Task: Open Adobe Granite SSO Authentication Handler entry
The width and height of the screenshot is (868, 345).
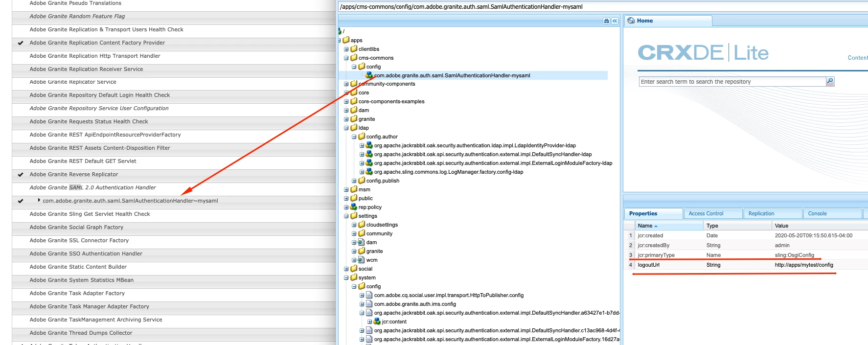Action: pyautogui.click(x=86, y=253)
